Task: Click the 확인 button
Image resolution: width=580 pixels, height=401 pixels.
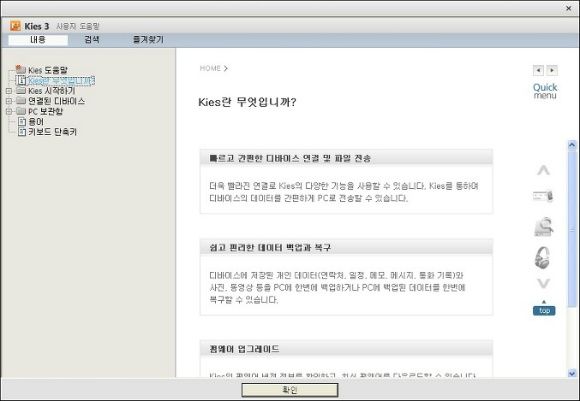Action: [x=290, y=390]
